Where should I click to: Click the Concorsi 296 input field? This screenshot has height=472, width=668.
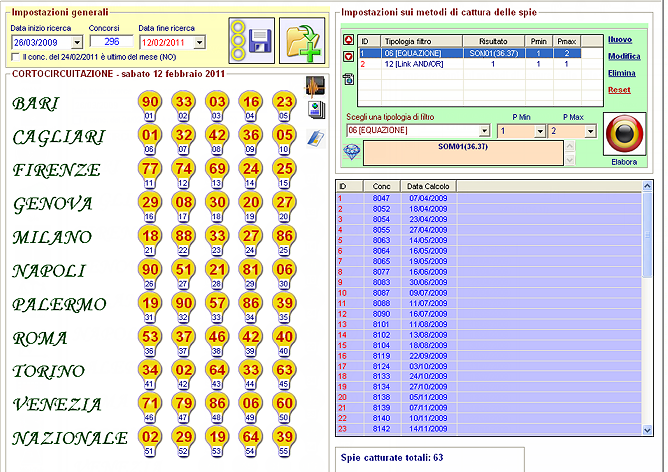112,41
